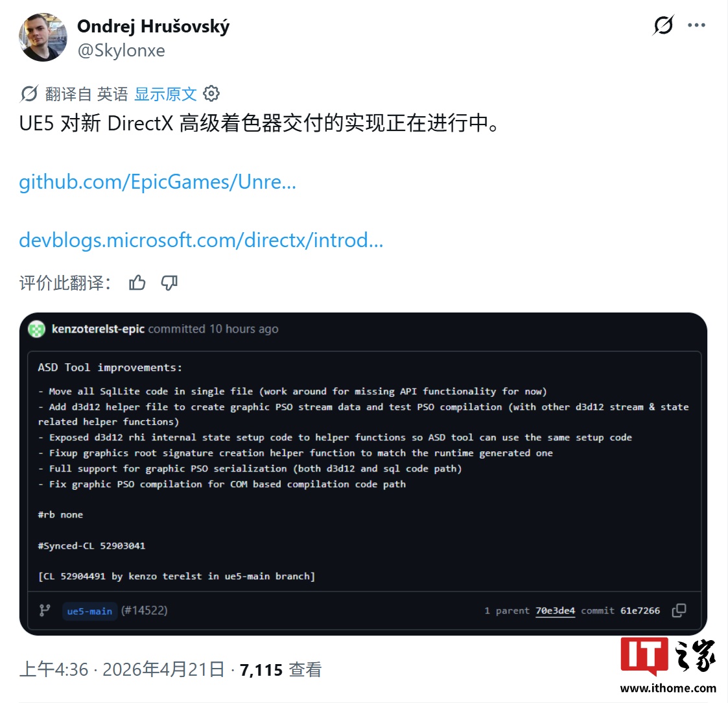Viewport: 728px width, 703px height.
Task: Open the @Skylonxe handle link
Action: point(121,50)
